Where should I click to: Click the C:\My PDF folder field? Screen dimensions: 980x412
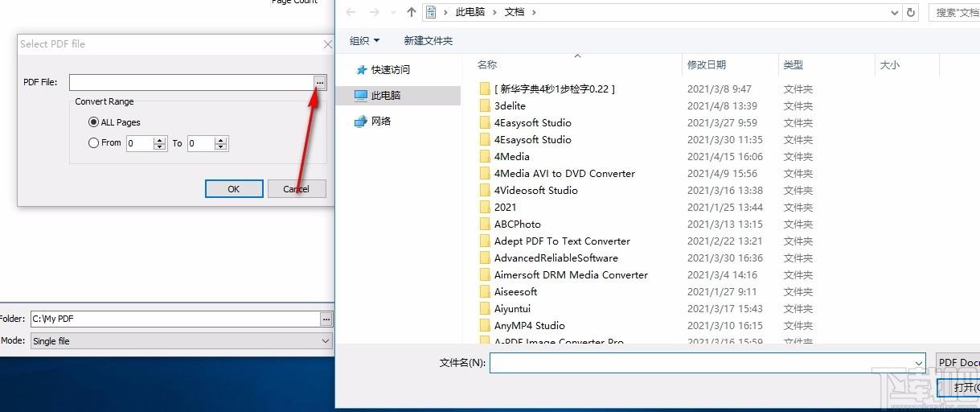175,319
